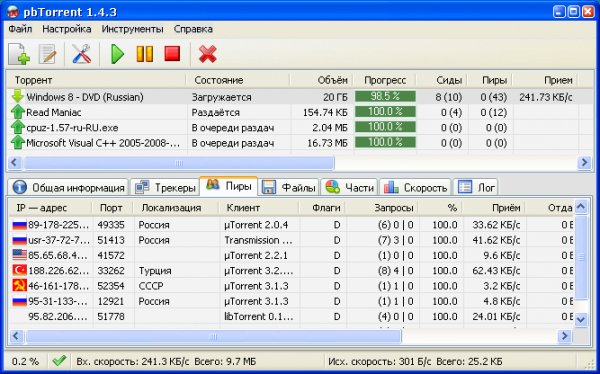Sort torrents by the Объём column header
The width and height of the screenshot is (600, 374).
(x=321, y=80)
